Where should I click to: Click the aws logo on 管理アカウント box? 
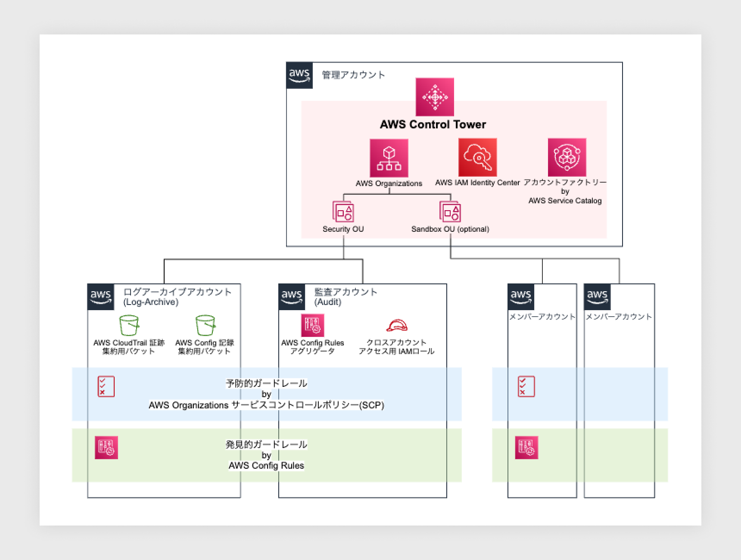[299, 75]
